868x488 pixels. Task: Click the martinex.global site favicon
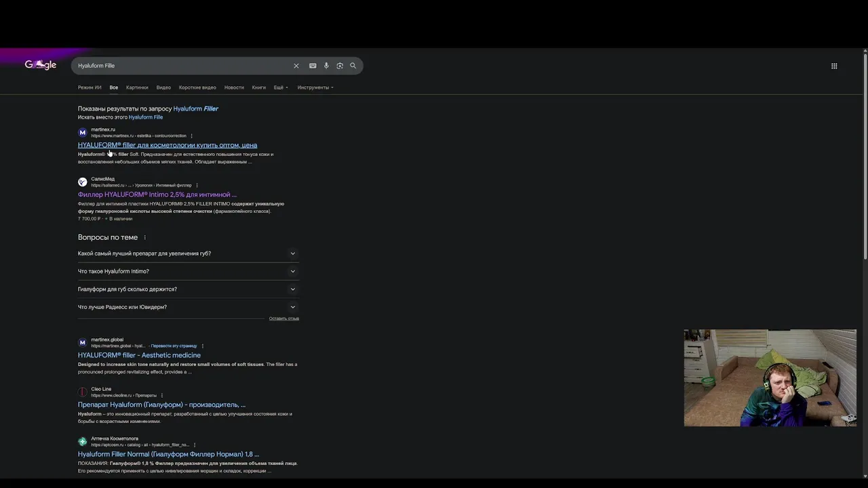point(83,342)
